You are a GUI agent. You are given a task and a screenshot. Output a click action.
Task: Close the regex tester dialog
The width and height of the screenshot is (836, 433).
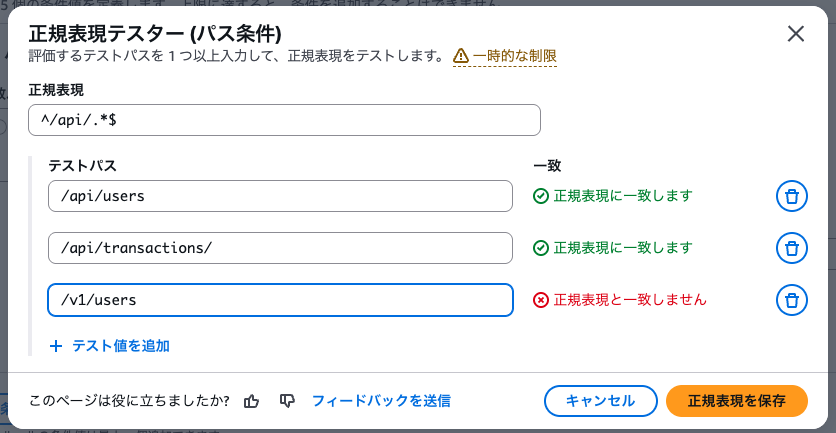pos(796,33)
